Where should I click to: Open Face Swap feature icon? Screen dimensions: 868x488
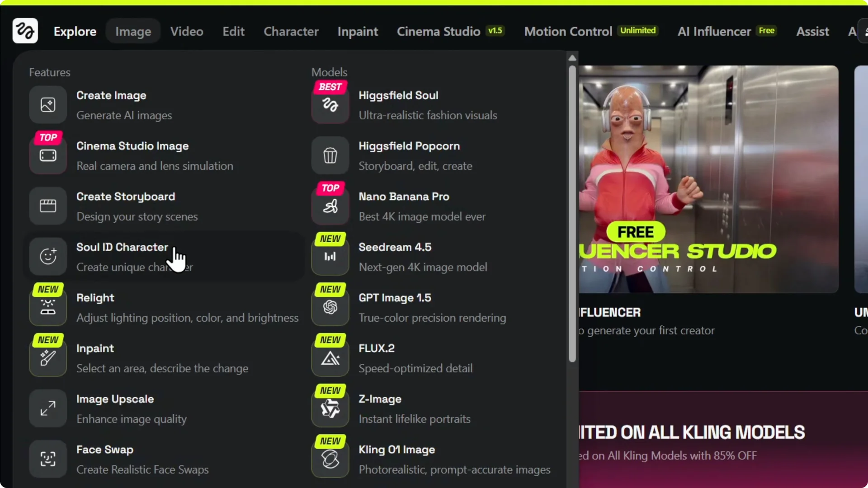coord(47,459)
